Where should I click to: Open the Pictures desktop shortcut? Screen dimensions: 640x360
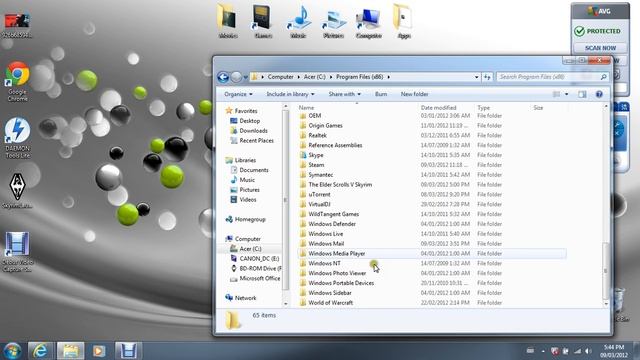[x=333, y=22]
